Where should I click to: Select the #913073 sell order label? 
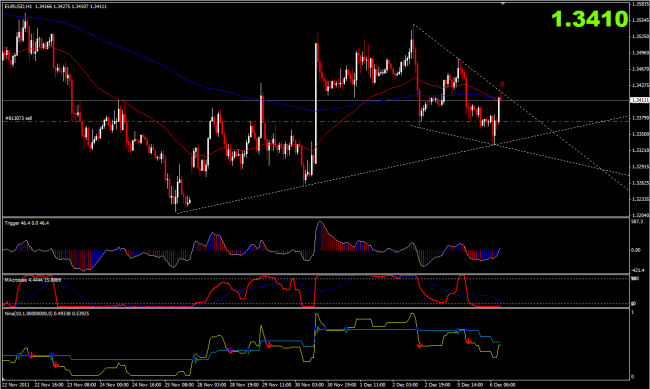coord(19,119)
